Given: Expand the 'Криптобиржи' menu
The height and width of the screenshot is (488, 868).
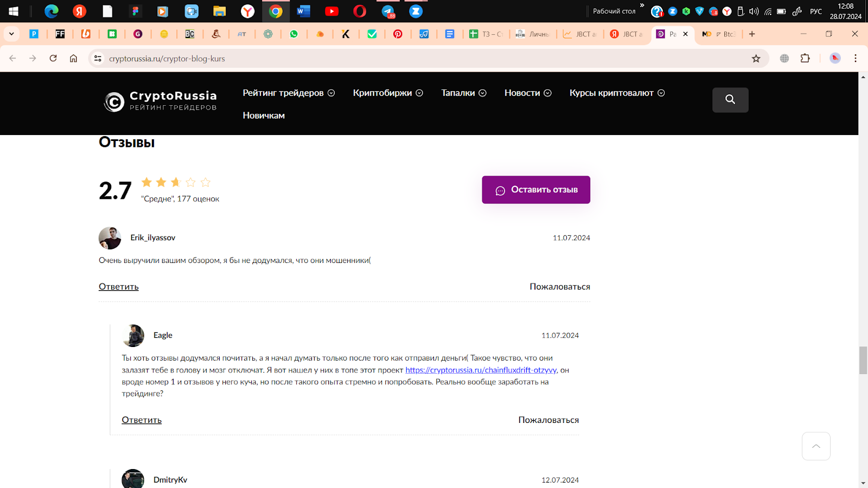Looking at the screenshot, I should 388,93.
